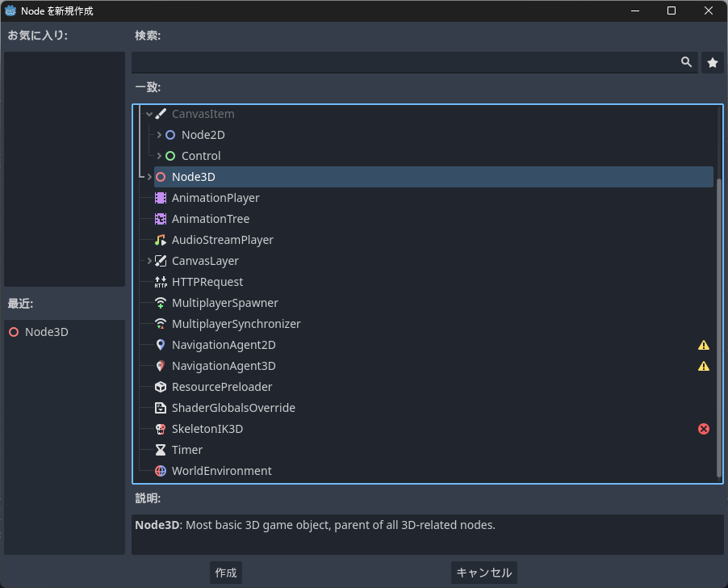
Task: Click the CanvasItem paintbrush icon
Action: pyautogui.click(x=161, y=114)
